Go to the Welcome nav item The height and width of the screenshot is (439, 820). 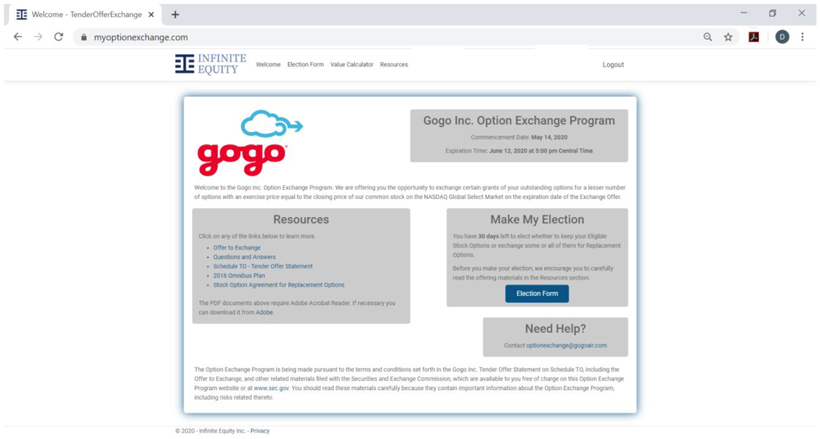[x=268, y=64]
